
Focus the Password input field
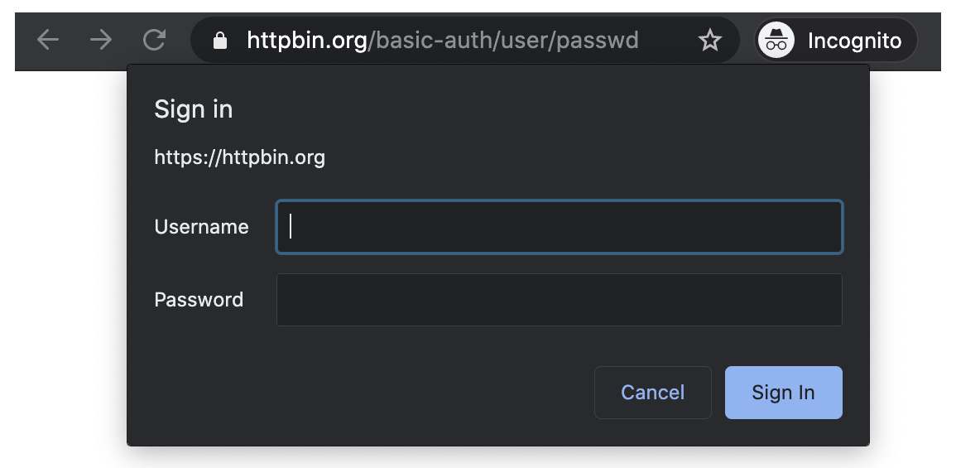pyautogui.click(x=559, y=300)
